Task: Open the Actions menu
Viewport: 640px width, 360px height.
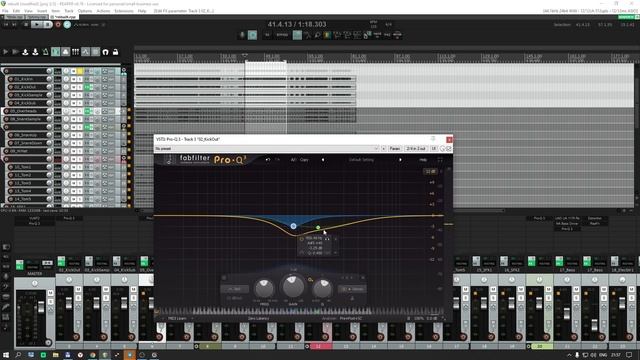Action: tap(103, 11)
